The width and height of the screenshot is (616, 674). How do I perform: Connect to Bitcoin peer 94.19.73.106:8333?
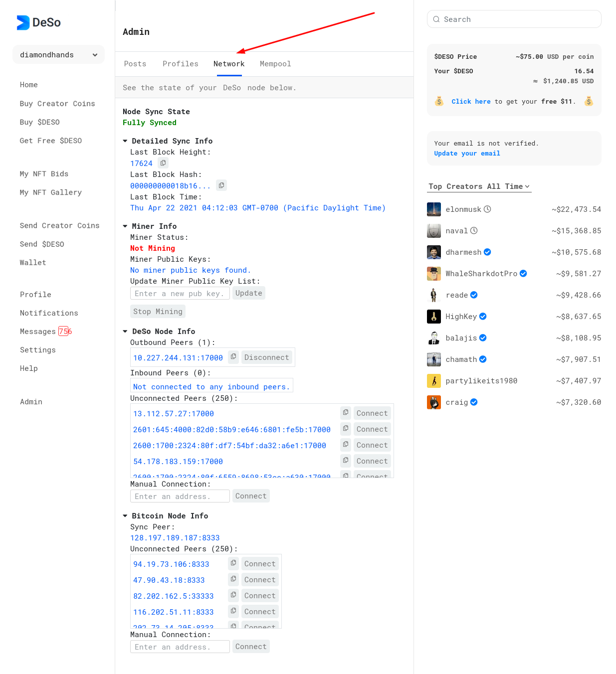click(260, 564)
